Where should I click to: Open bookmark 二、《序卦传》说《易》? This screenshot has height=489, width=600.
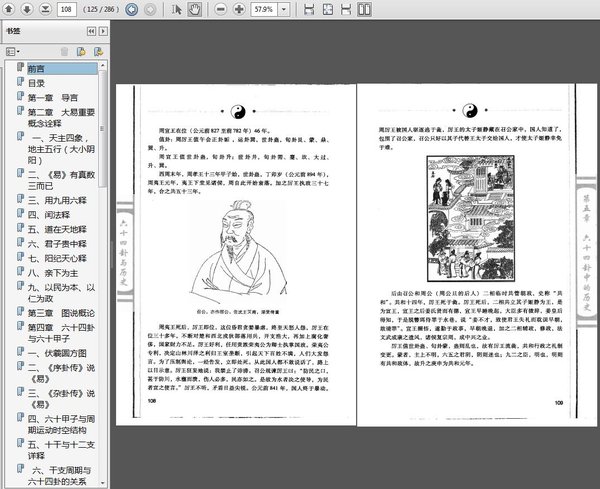pos(61,373)
